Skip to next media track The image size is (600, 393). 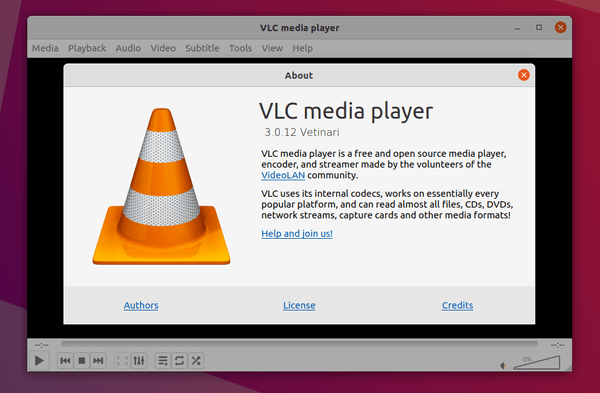98,360
